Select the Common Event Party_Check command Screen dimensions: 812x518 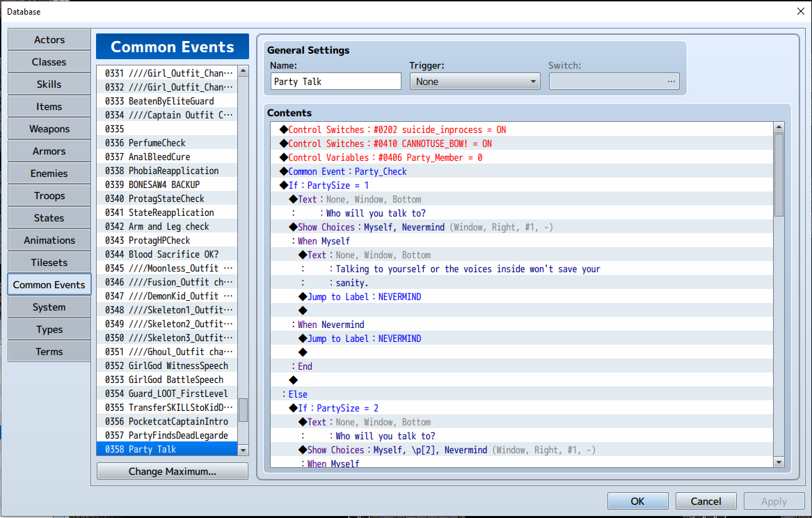pos(522,172)
